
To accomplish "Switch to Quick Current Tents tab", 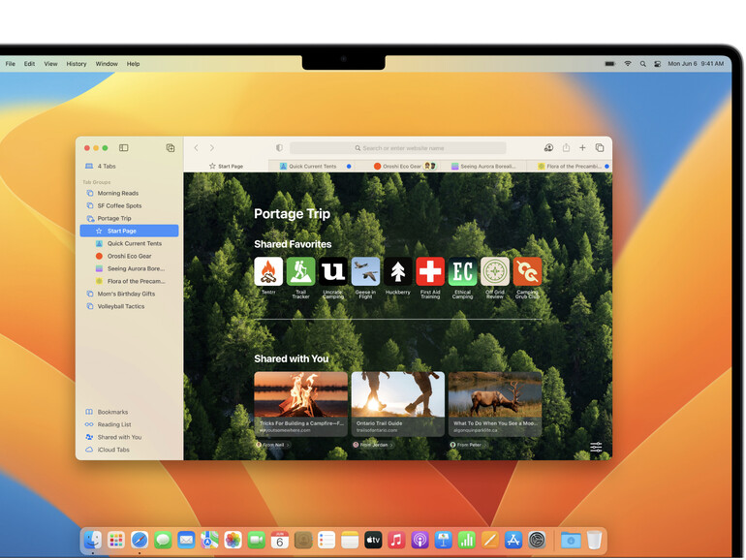I will (312, 166).
